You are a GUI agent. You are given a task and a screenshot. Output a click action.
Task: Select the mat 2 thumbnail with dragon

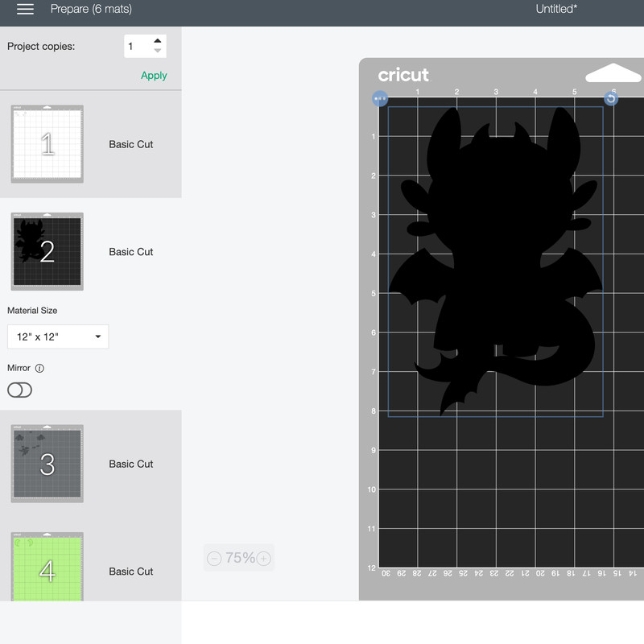(x=46, y=251)
